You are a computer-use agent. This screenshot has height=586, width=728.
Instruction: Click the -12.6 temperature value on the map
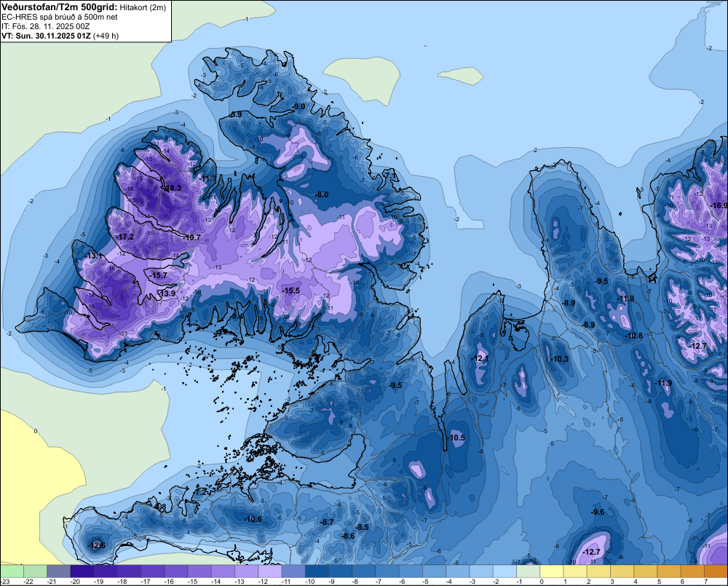tap(97, 545)
